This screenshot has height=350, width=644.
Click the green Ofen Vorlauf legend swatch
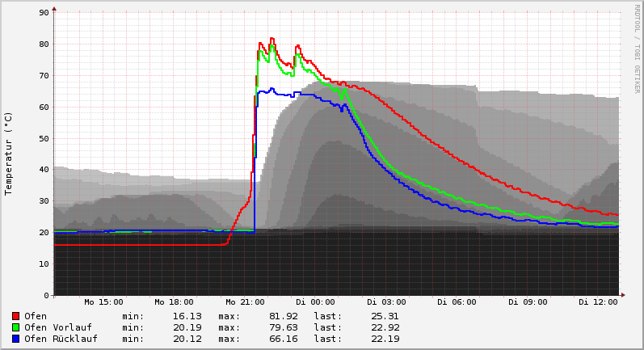[x=15, y=327]
